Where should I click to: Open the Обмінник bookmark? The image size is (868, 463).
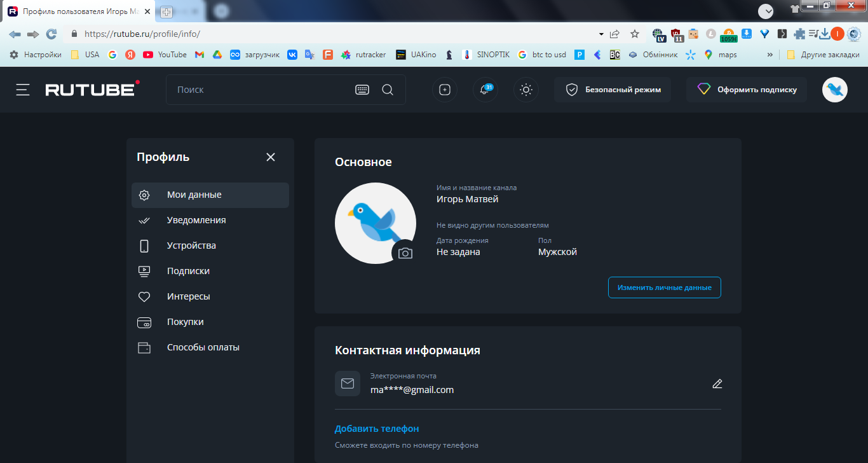coord(653,55)
